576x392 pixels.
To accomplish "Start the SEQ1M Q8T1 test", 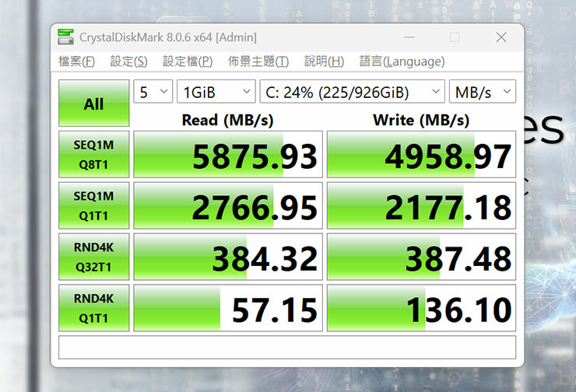I will click(x=93, y=155).
